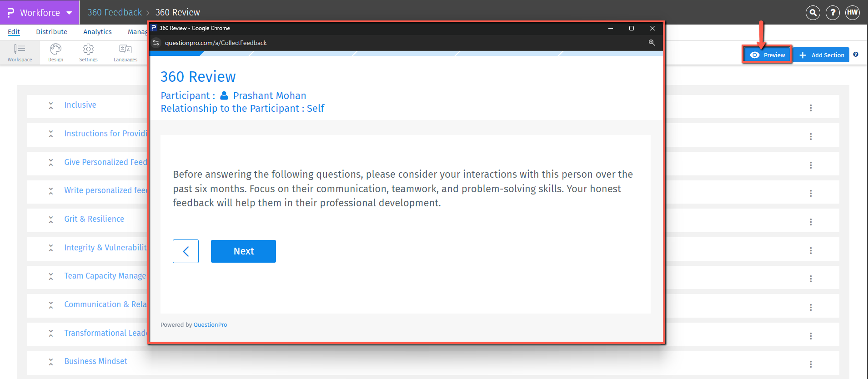Open the Grit & Resilience section title
This screenshot has height=379, width=868.
click(94, 219)
